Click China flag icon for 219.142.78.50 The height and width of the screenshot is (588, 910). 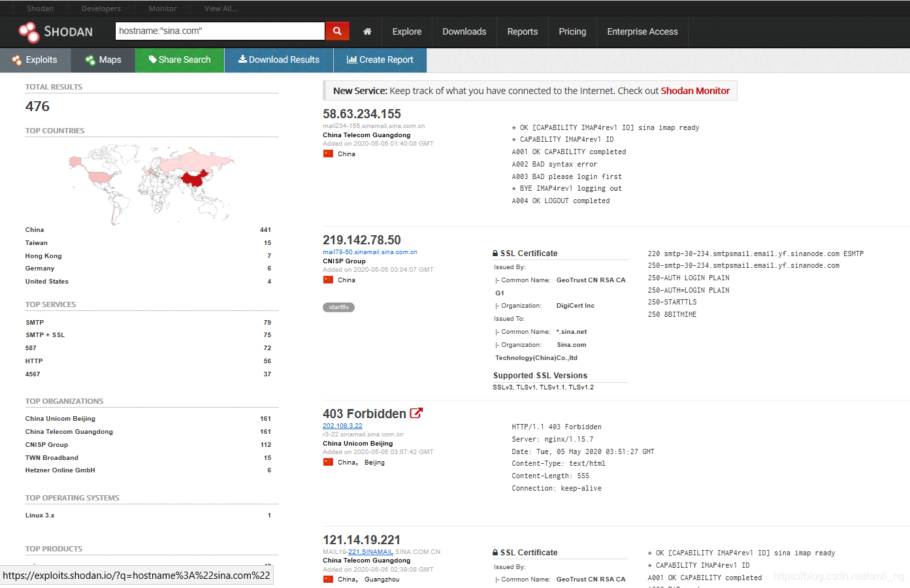click(x=328, y=280)
